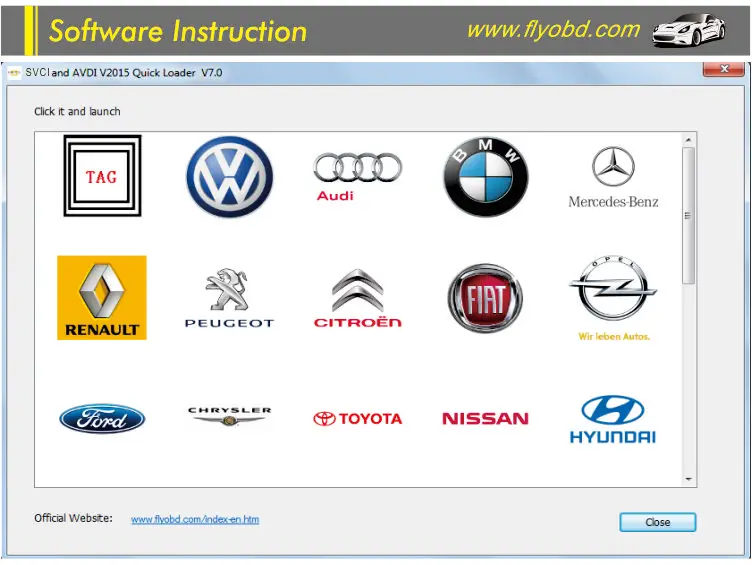Click the www.flyobd.com banner text
The width and height of the screenshot is (752, 565).
tap(553, 30)
